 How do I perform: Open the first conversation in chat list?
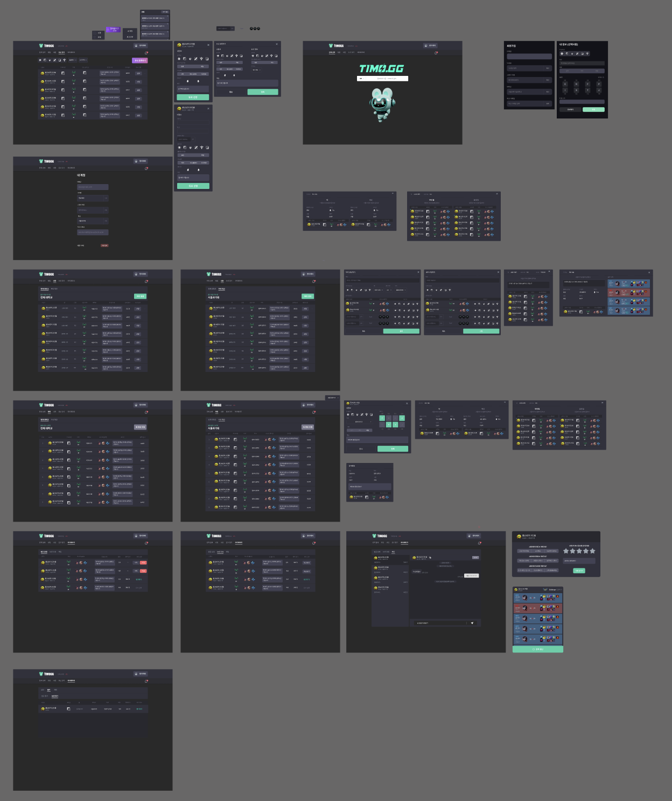[x=390, y=559]
